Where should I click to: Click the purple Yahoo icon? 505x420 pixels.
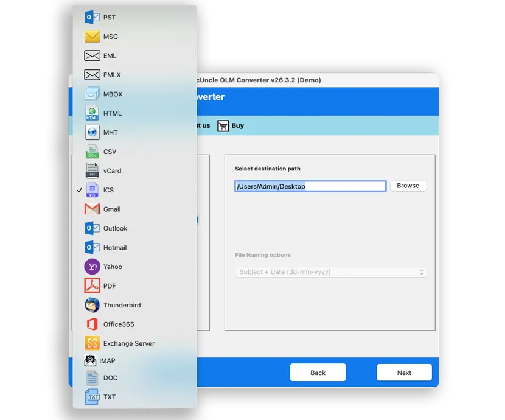pos(92,267)
